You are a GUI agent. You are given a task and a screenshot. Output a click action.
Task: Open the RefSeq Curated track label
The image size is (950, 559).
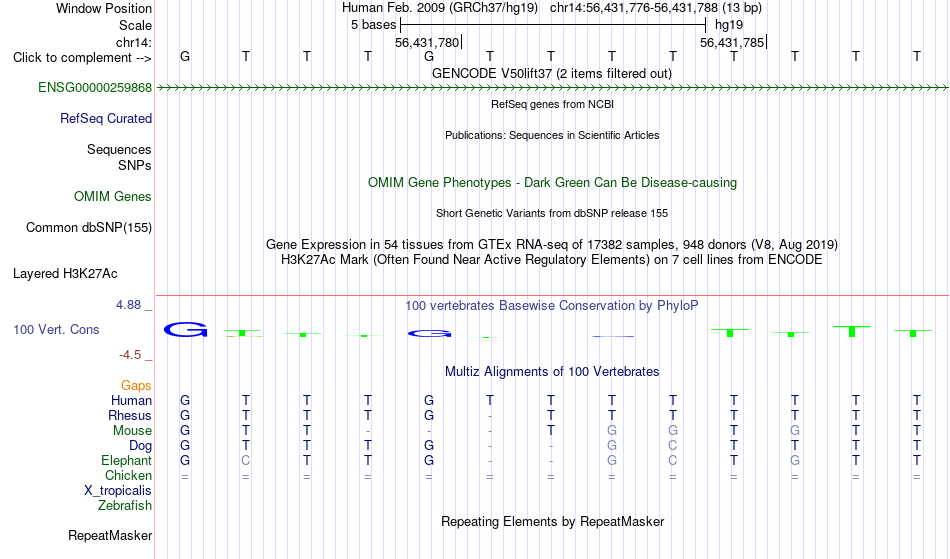(105, 119)
